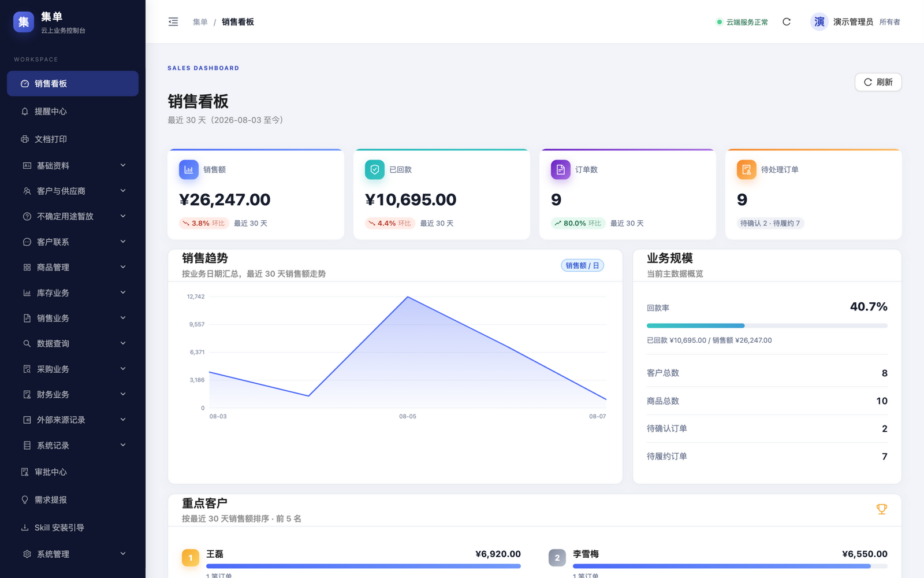The width and height of the screenshot is (924, 578).
Task: Open the 演 user avatar
Action: pyautogui.click(x=819, y=22)
